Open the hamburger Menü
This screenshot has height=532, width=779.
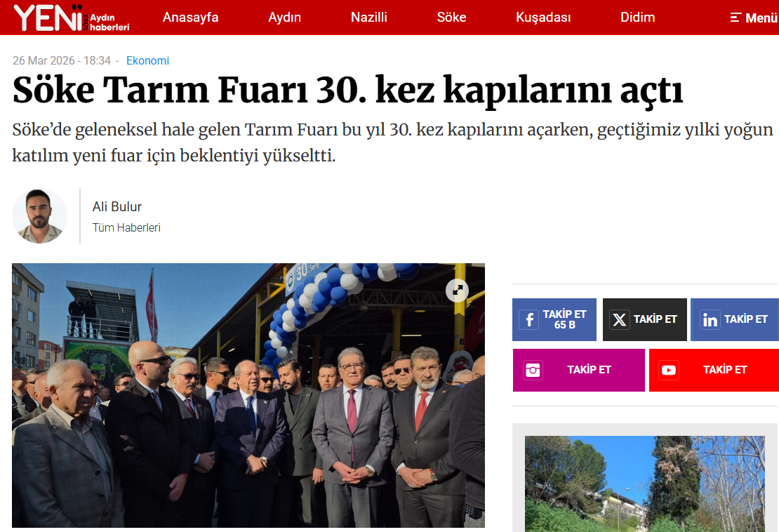tap(754, 18)
